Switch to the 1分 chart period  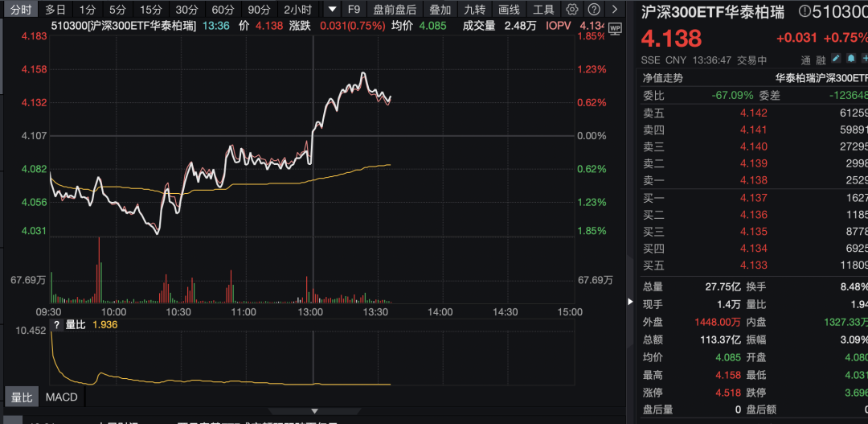click(87, 10)
